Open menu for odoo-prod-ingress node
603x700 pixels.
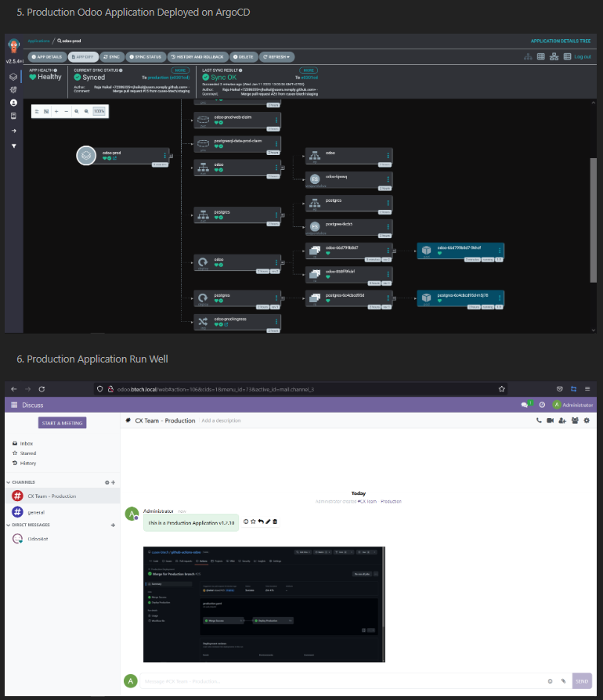276,322
